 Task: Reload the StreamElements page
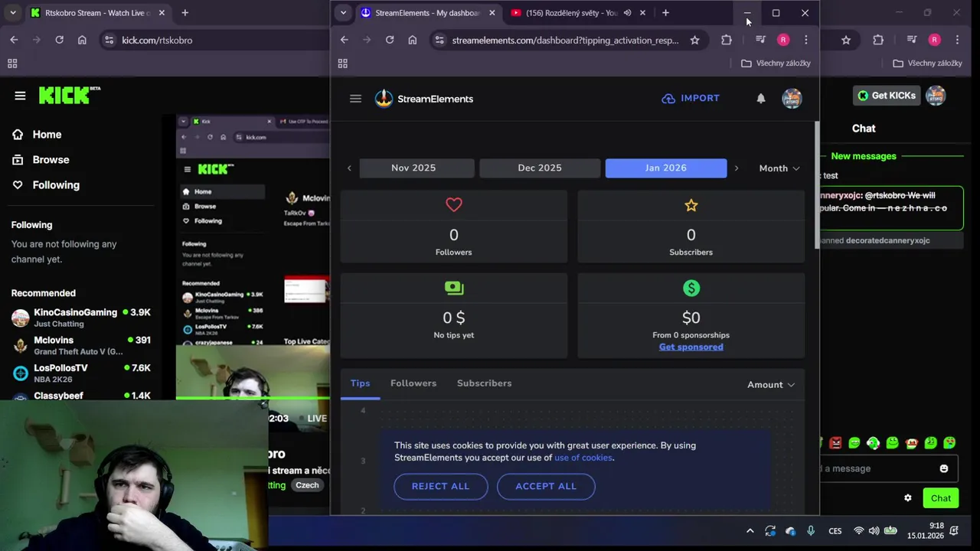point(390,40)
